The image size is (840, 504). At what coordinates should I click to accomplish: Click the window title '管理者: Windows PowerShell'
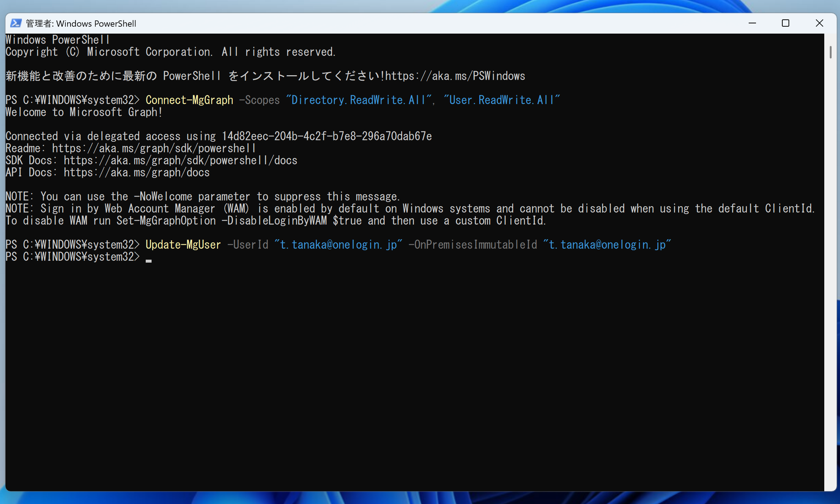(x=81, y=23)
